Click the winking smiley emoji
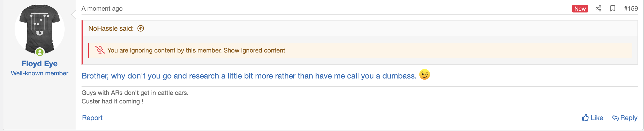644x131 pixels. (424, 75)
